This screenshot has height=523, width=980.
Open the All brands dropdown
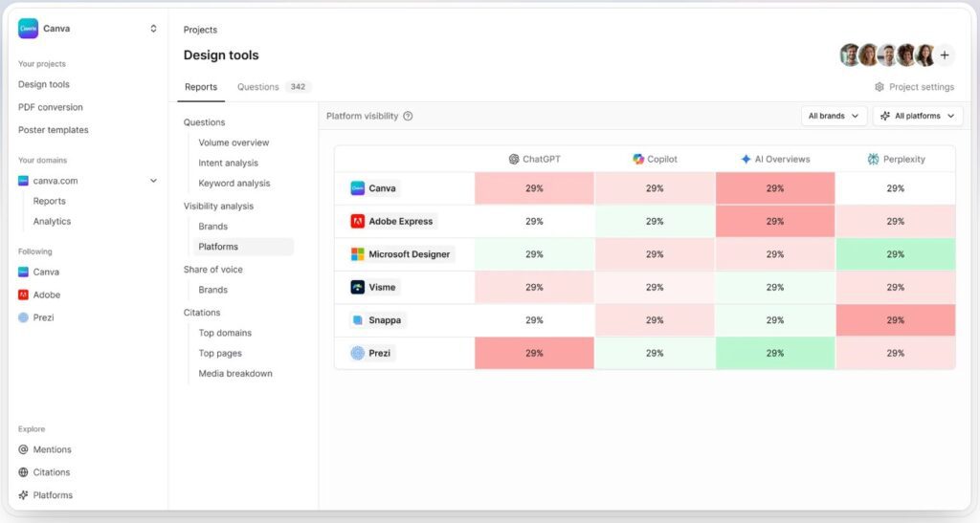[x=834, y=116]
